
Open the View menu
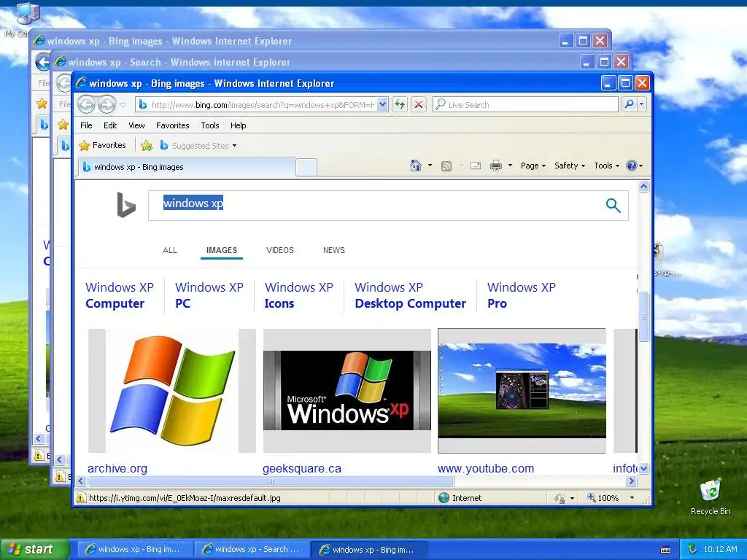(x=136, y=125)
